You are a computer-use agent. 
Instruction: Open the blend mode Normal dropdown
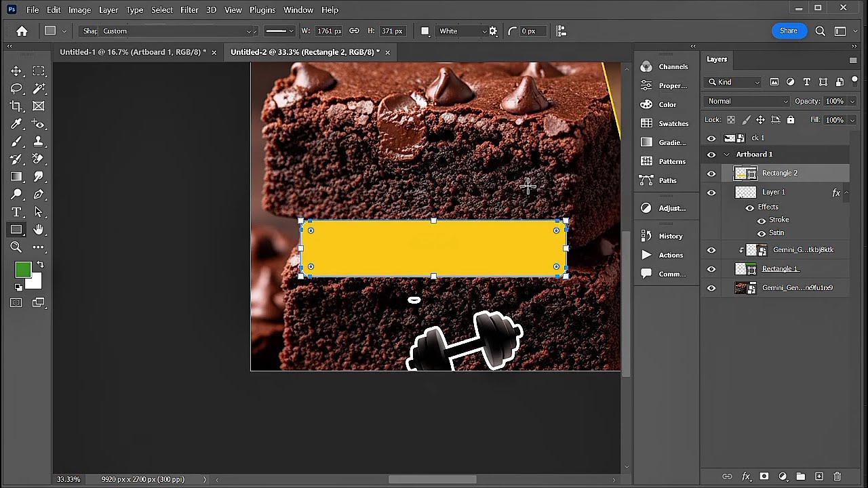click(x=747, y=101)
